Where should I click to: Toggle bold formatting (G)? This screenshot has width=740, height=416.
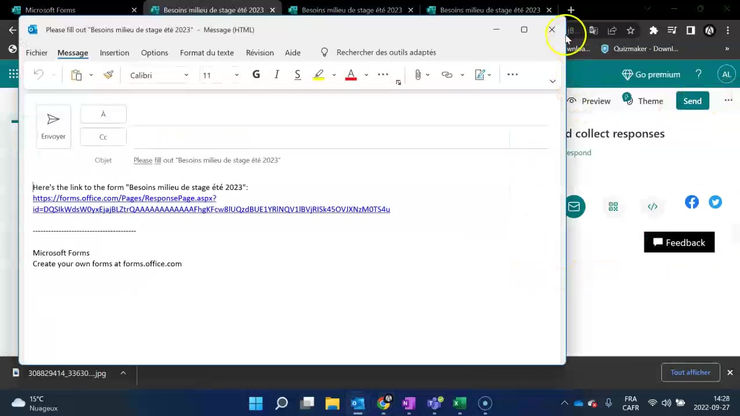[x=256, y=75]
